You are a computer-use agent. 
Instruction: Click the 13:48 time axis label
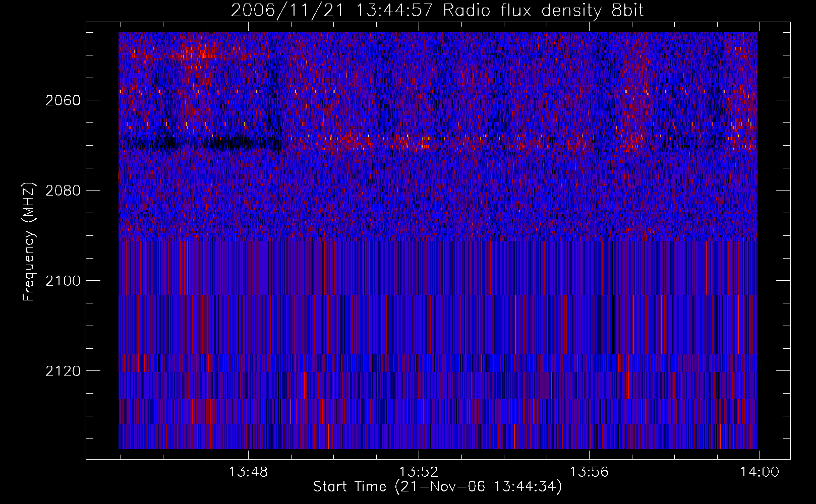pyautogui.click(x=248, y=472)
